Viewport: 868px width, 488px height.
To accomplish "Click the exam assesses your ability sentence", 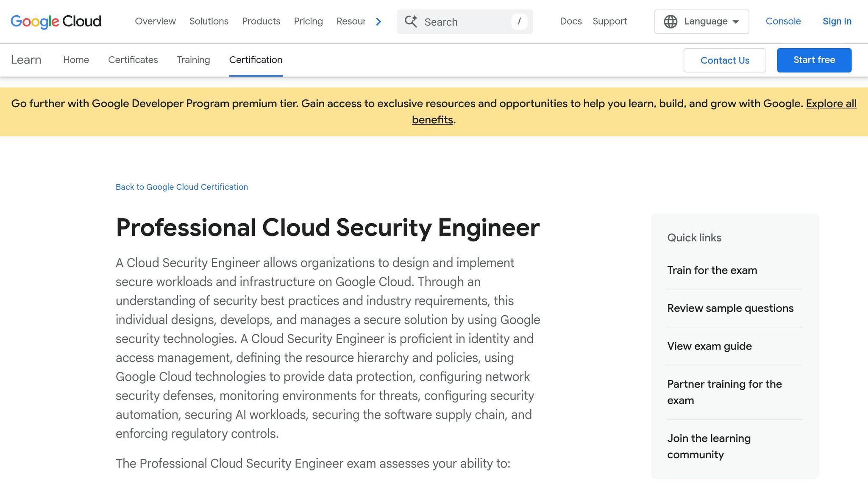I will pos(313,463).
